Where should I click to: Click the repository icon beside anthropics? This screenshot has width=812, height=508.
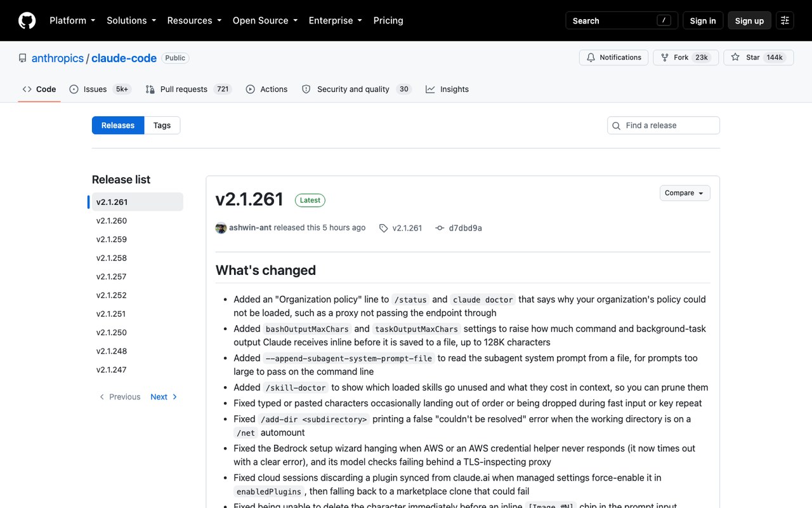point(23,58)
